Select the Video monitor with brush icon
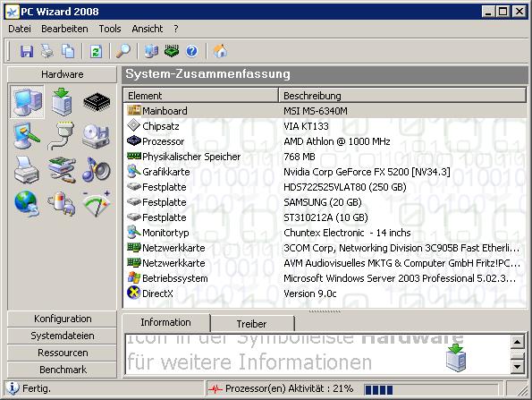 click(x=27, y=136)
